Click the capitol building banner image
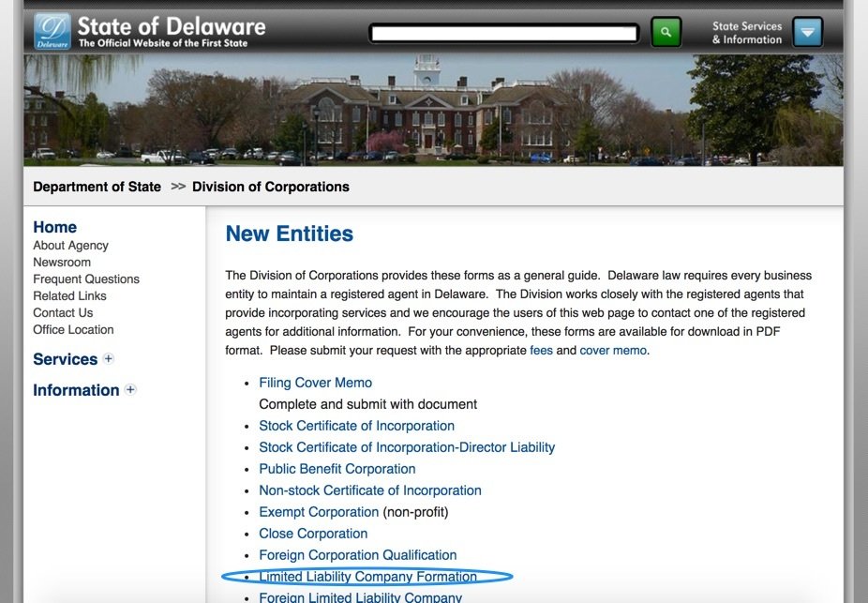This screenshot has height=603, width=868. [x=433, y=110]
